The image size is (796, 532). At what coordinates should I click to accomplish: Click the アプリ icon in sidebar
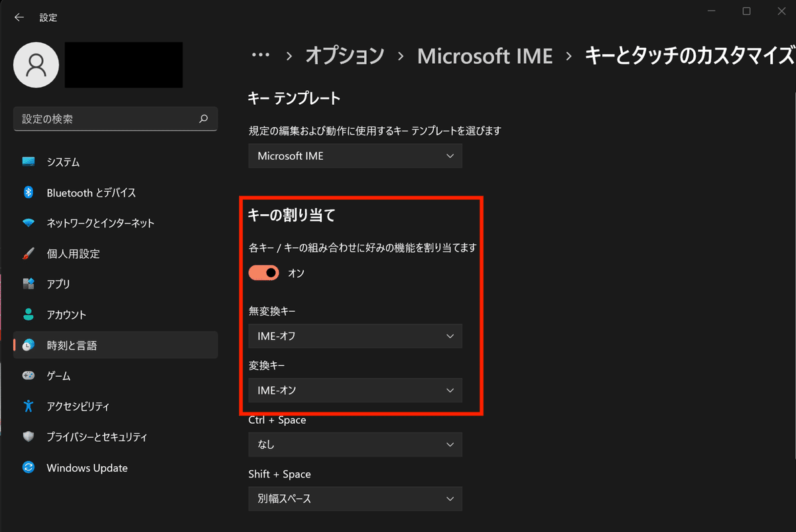[29, 284]
